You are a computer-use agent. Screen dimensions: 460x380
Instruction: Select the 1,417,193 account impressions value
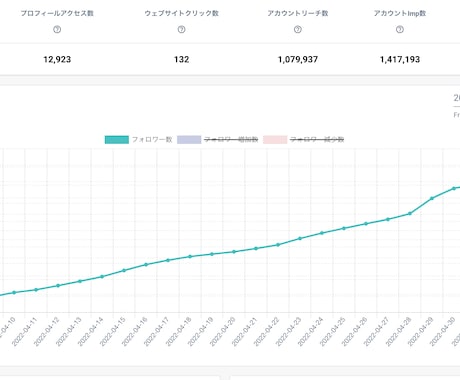point(400,59)
